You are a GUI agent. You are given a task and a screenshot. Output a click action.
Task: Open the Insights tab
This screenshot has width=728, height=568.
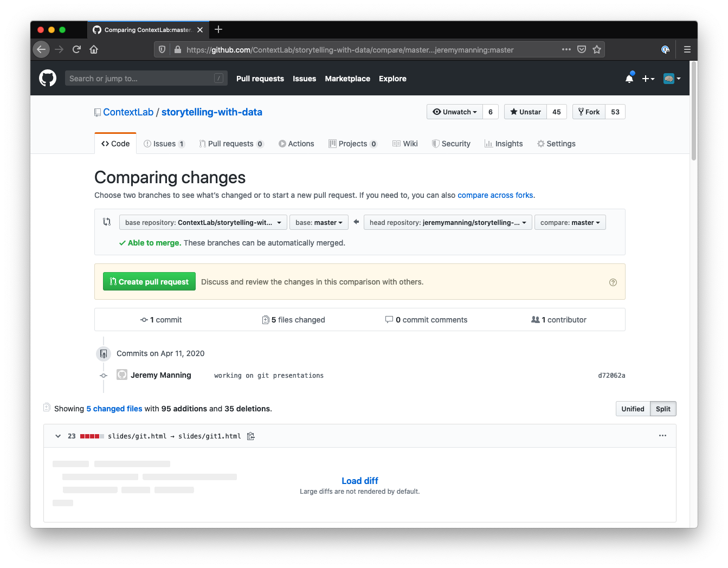point(504,144)
